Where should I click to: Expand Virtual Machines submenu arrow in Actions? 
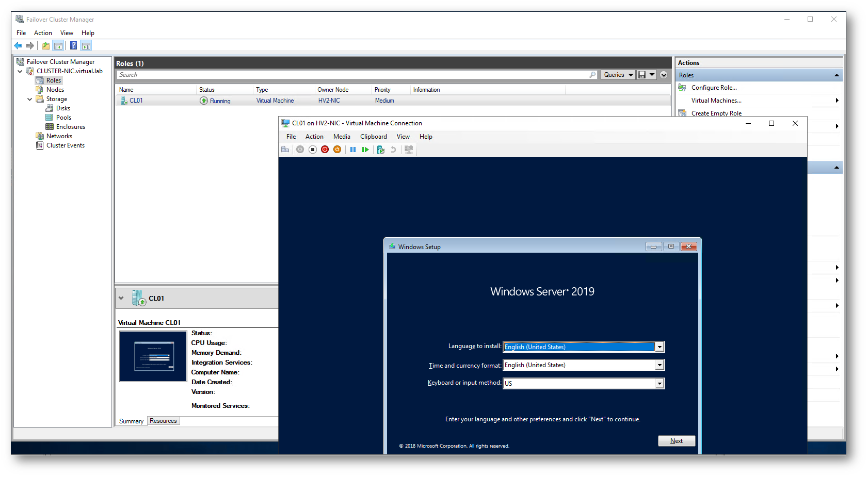(x=837, y=101)
